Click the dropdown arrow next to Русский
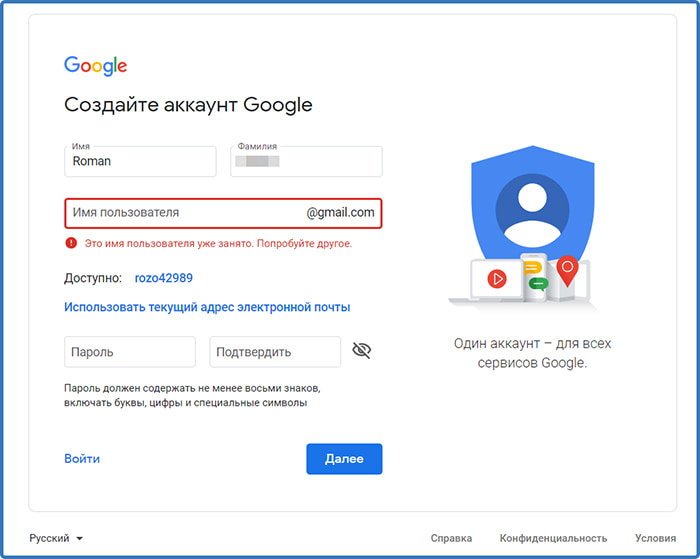This screenshot has height=559, width=700. [x=79, y=538]
